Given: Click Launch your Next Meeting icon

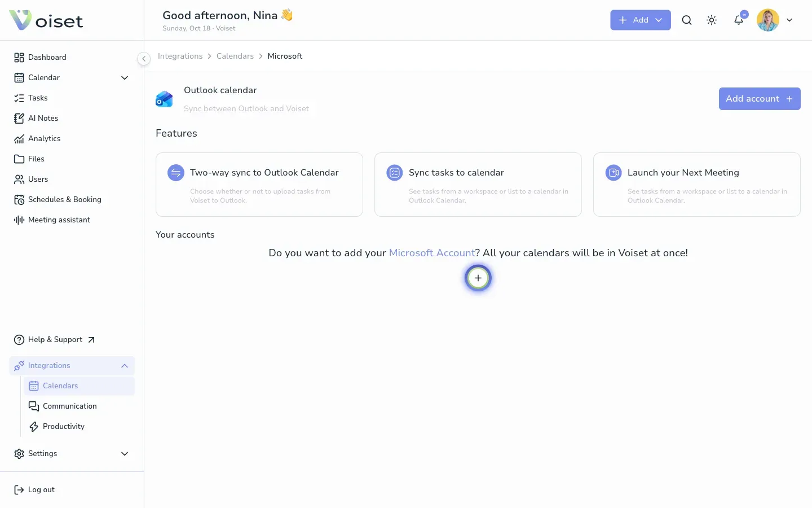Looking at the screenshot, I should pos(614,173).
